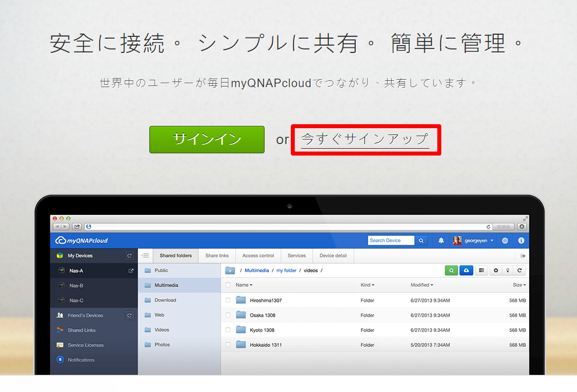Click my folder breadcrumb link
This screenshot has height=392, width=577.
(286, 270)
